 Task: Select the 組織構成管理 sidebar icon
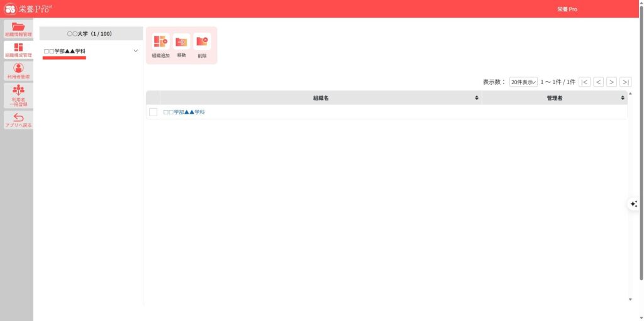click(18, 50)
